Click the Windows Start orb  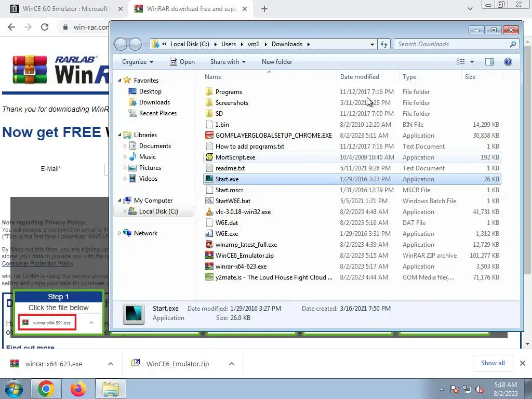pyautogui.click(x=14, y=389)
